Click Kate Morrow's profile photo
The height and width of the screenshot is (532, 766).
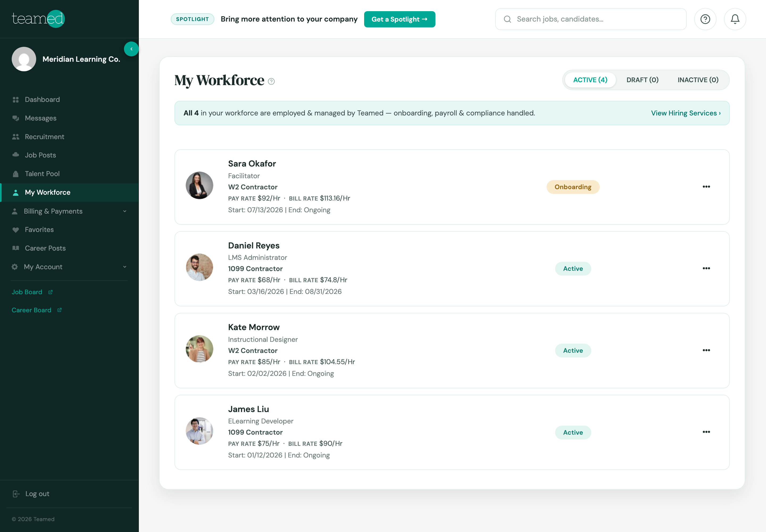pyautogui.click(x=199, y=349)
